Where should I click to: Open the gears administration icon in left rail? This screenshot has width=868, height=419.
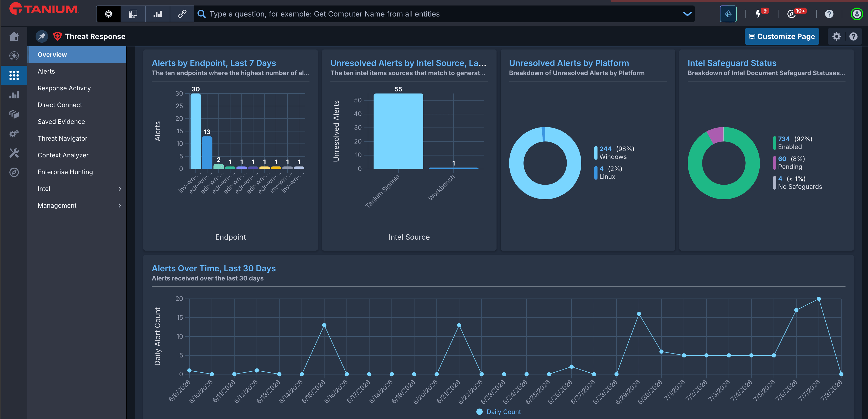14,134
